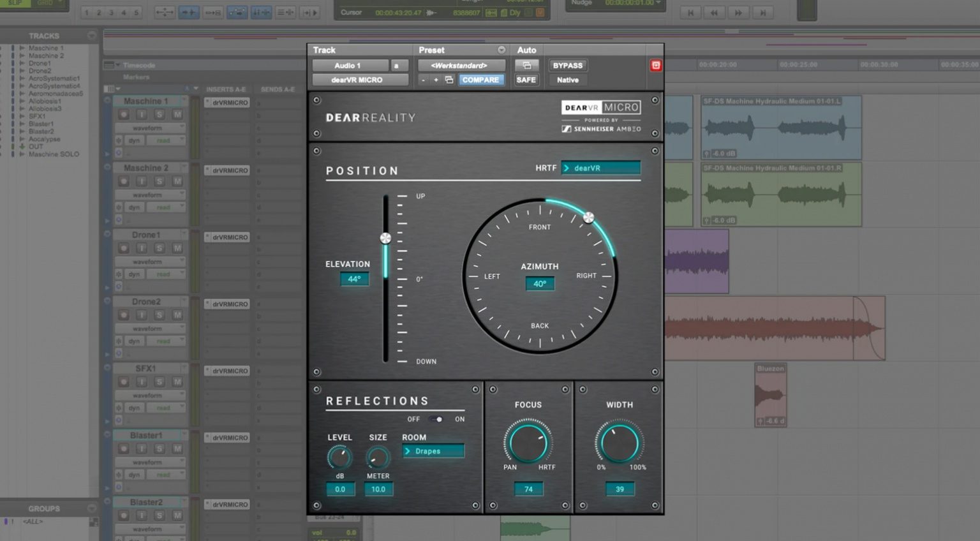The height and width of the screenshot is (541, 980).
Task: Mute the Drone1 track
Action: [x=177, y=248]
